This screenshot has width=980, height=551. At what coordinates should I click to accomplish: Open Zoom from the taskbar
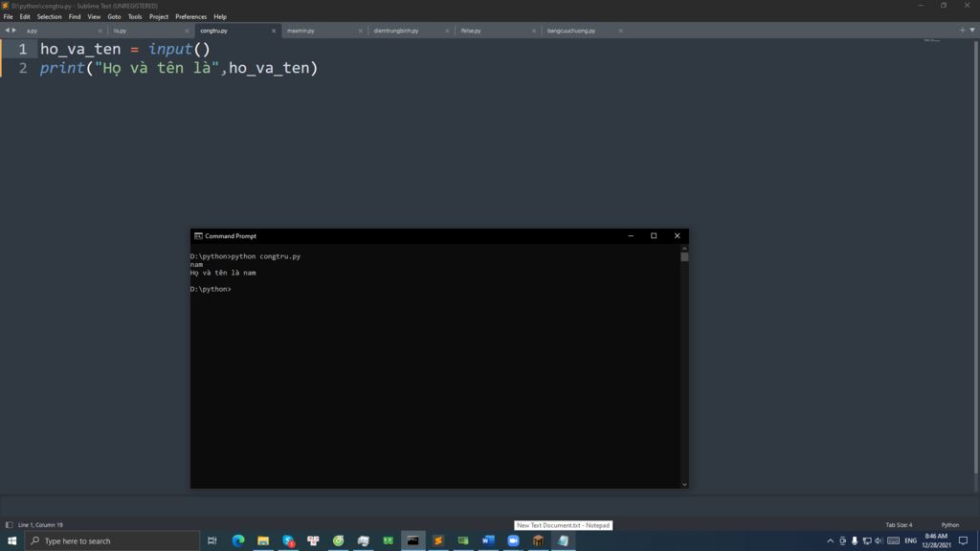click(513, 541)
